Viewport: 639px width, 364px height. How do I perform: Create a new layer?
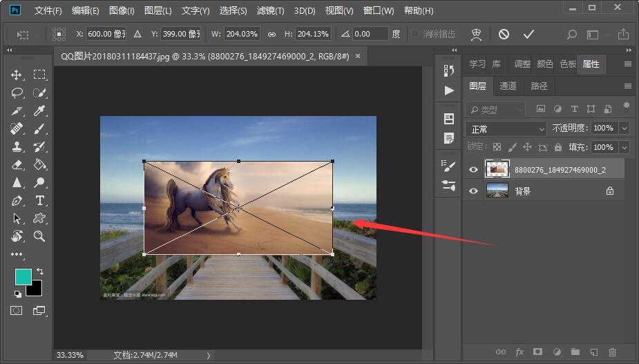coord(594,352)
